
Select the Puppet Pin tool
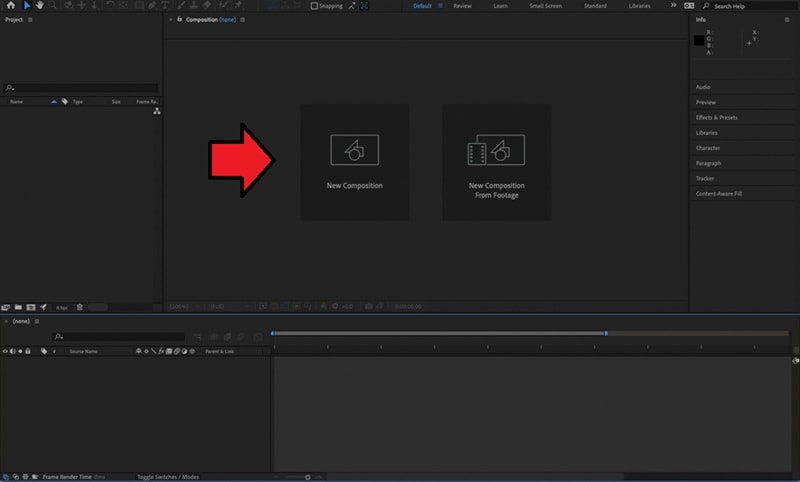[238, 5]
